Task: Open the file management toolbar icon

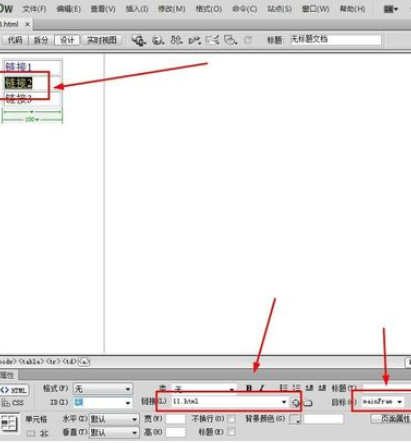Action: pyautogui.click(x=176, y=40)
